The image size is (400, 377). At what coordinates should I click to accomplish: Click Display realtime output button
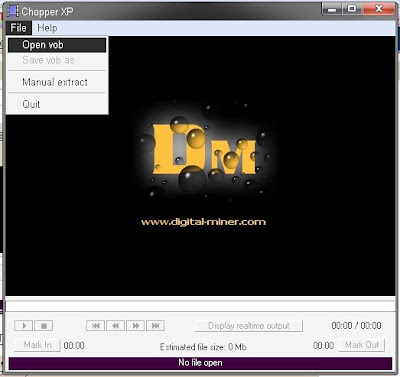[x=249, y=326]
